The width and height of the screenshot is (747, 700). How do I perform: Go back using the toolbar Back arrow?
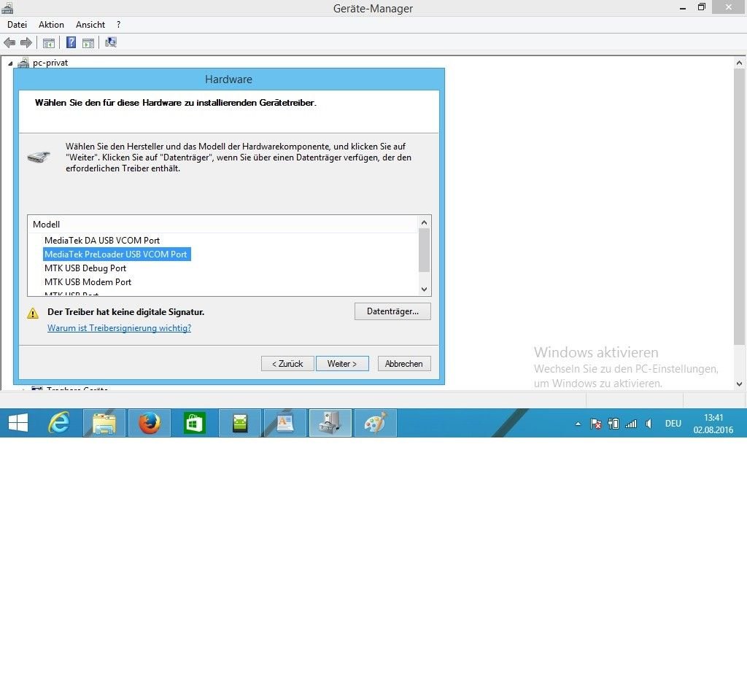click(9, 43)
